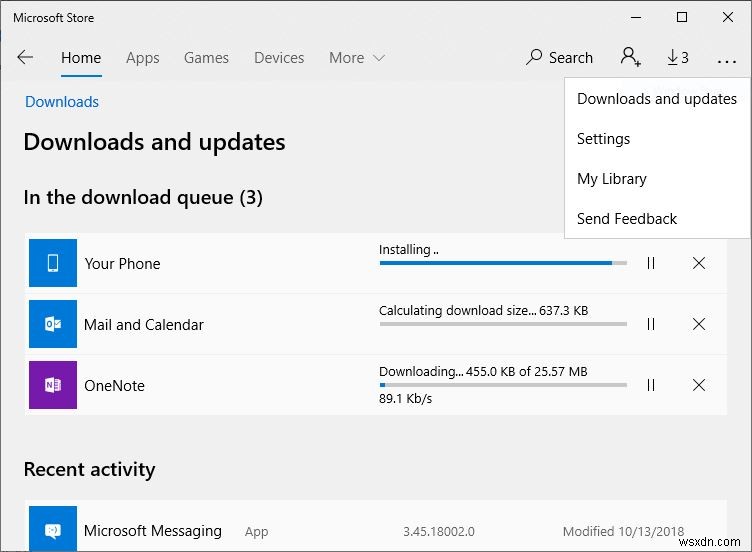Image resolution: width=752 pixels, height=552 pixels.
Task: Pause the Mail and Calendar download
Action: 651,324
